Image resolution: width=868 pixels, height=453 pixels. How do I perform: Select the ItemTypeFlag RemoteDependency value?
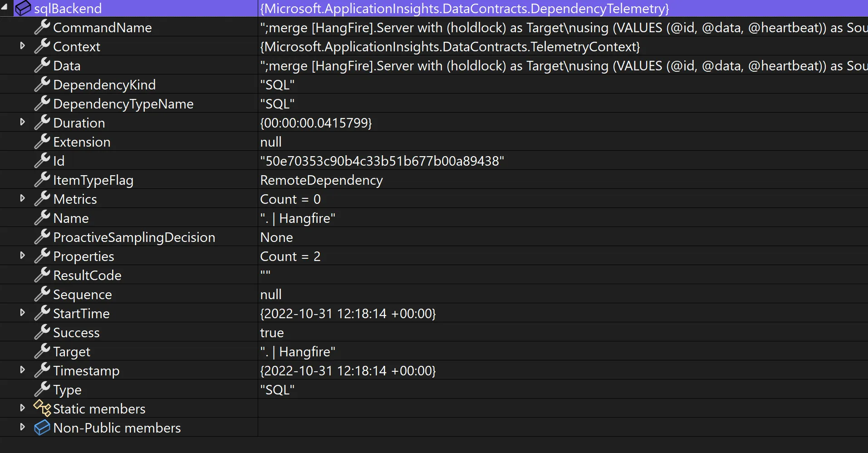click(x=321, y=180)
